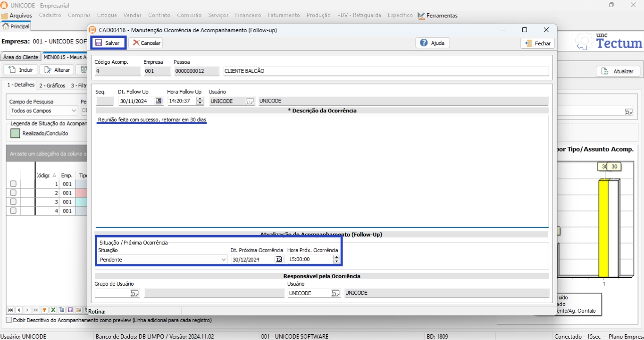Cancel the follow-up occurrence edit
Screen dimensions: 644x340
pyautogui.click(x=146, y=43)
